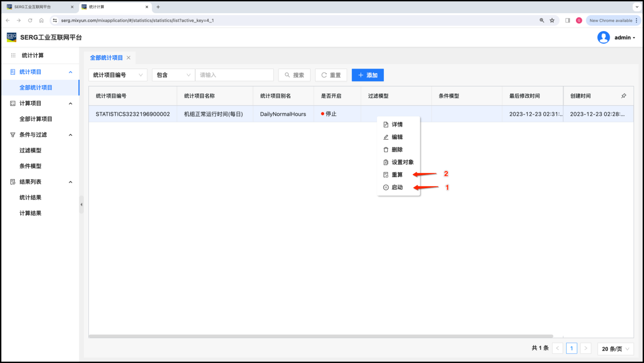This screenshot has height=363, width=644.
Task: Click the blue 添加 button
Action: [367, 75]
